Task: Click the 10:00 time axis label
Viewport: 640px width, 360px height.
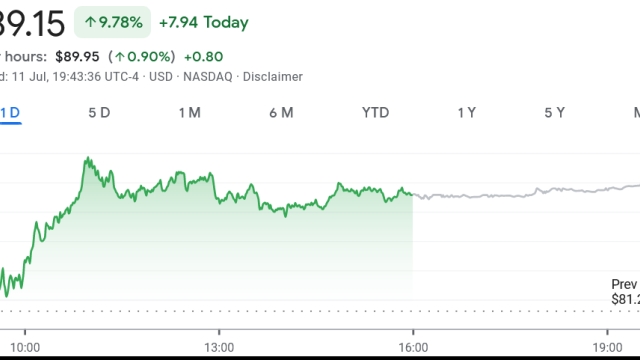Action: click(x=25, y=348)
